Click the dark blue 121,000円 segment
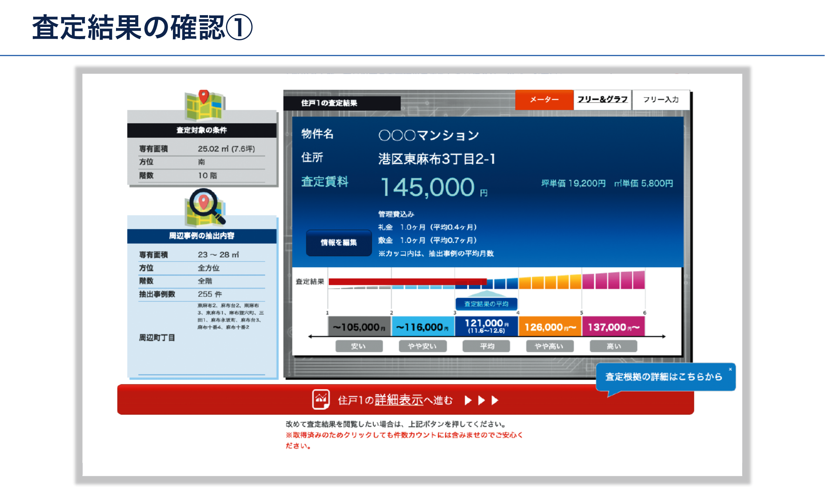Viewport: 825px width, 504px height. 486,327
